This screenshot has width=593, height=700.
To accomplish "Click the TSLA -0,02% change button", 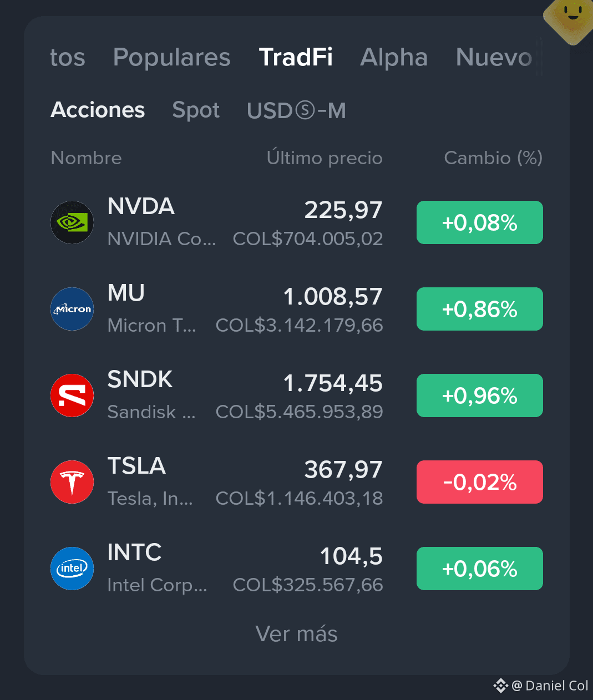I will [x=480, y=482].
